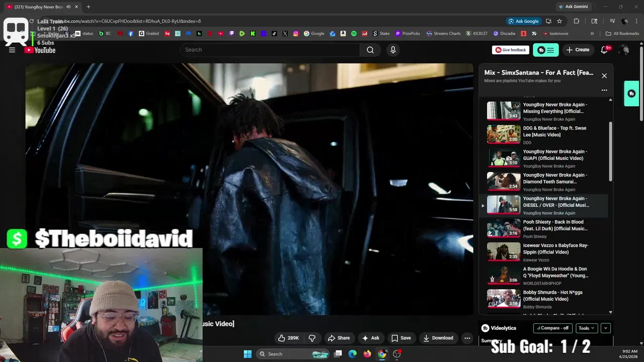Mute the tab via speaker icon
The image size is (644, 362).
[x=68, y=7]
